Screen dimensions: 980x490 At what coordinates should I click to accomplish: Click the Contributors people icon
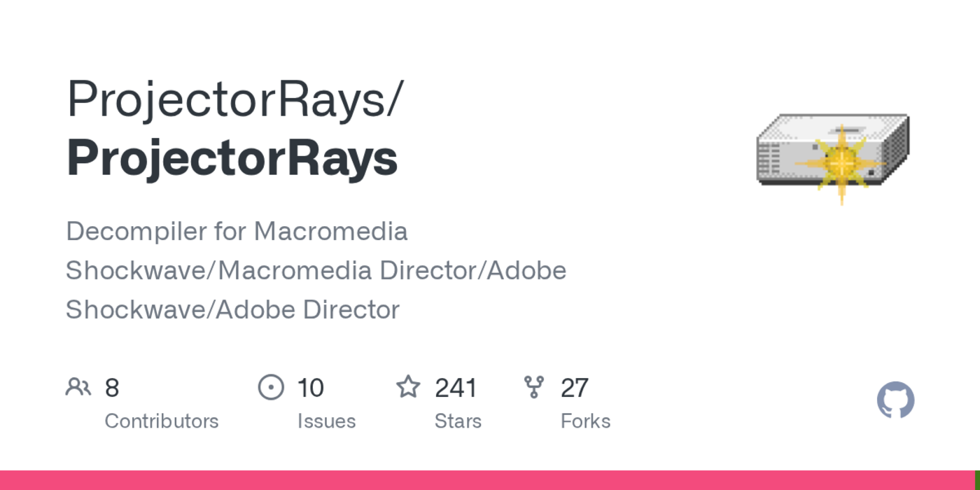pyautogui.click(x=78, y=386)
